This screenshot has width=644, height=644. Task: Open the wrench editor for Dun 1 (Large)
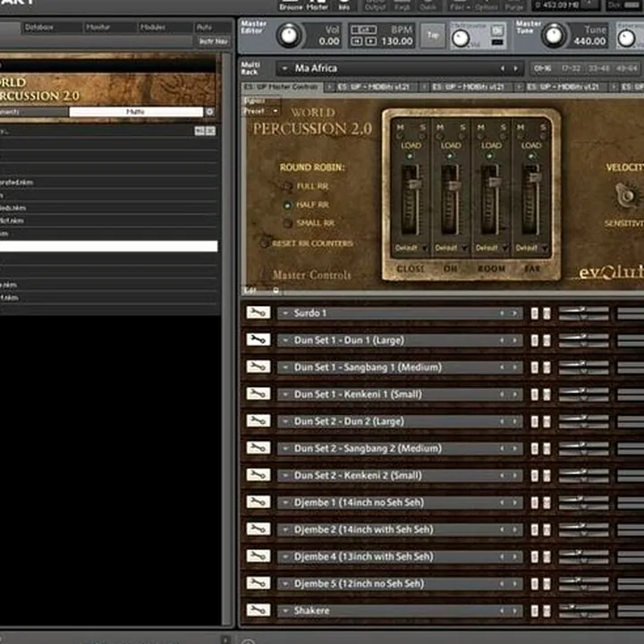click(x=258, y=340)
